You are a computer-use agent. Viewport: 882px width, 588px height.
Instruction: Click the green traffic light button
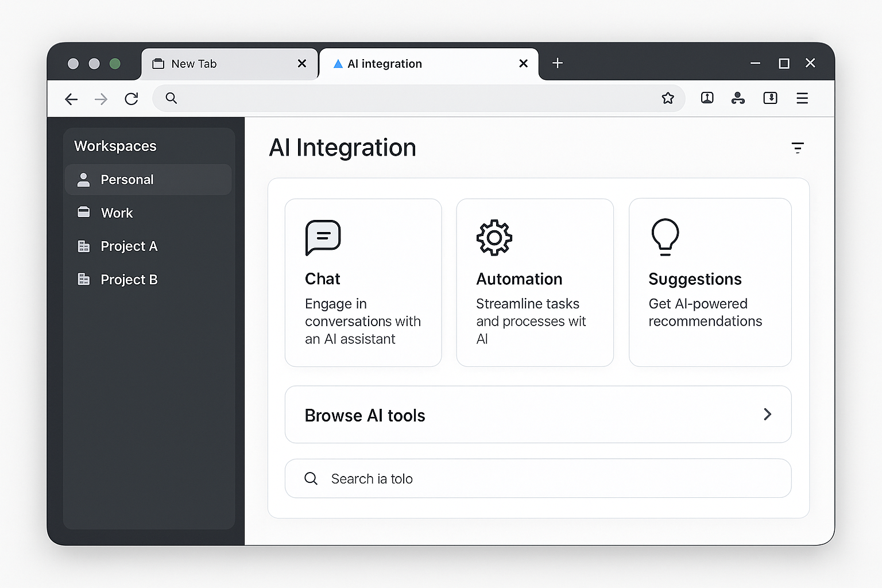pyautogui.click(x=115, y=64)
